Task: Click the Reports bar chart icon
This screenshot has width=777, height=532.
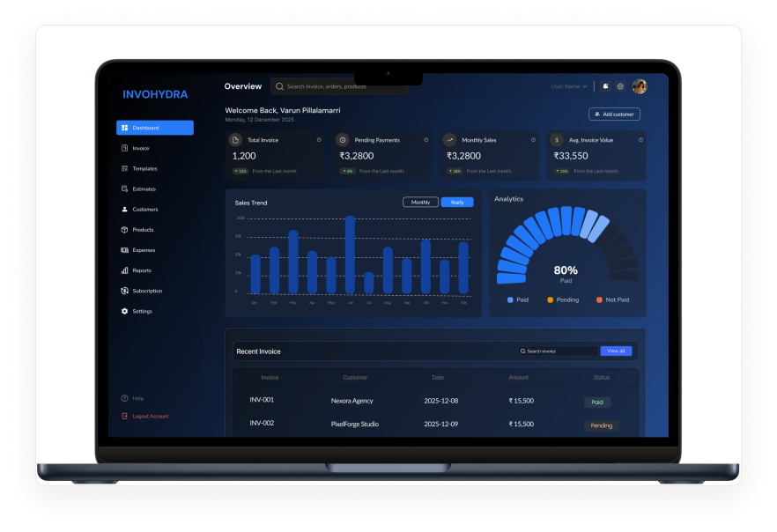Action: [125, 270]
